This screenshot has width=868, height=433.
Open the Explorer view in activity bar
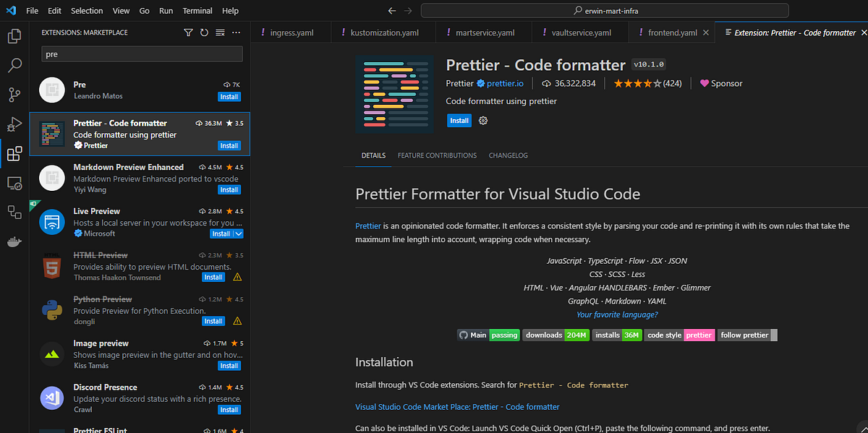[x=14, y=35]
